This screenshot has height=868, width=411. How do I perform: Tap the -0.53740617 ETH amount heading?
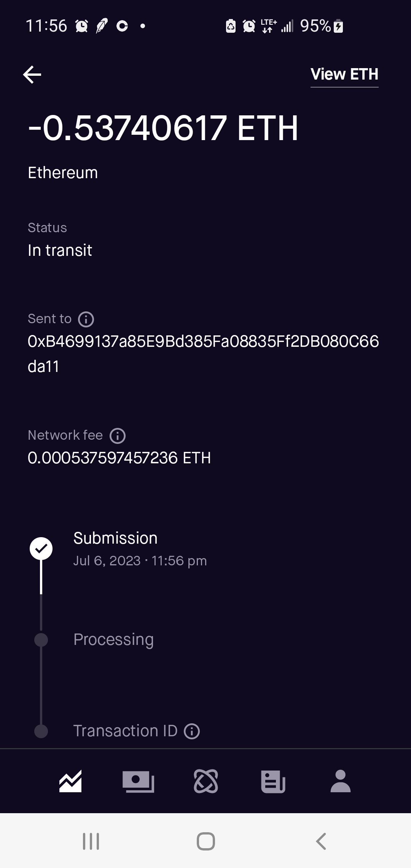click(x=163, y=128)
